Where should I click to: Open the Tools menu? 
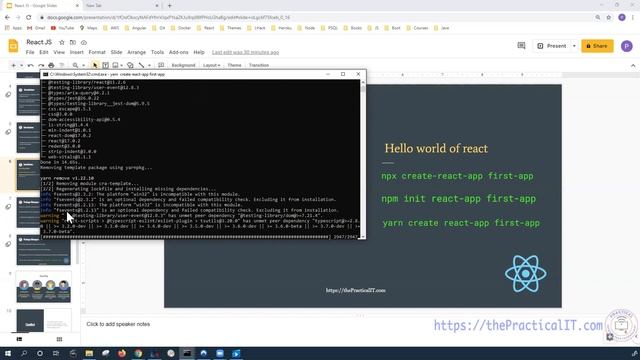point(157,52)
